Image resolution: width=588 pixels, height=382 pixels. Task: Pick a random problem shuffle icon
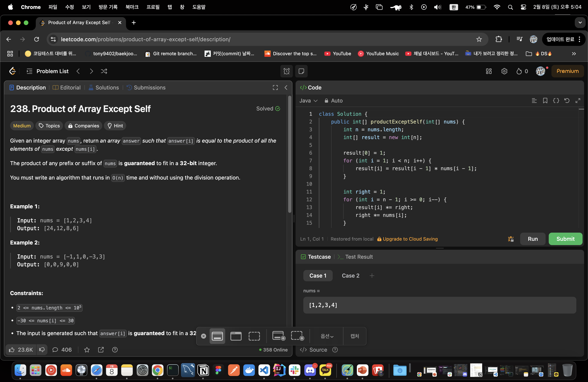pos(104,71)
